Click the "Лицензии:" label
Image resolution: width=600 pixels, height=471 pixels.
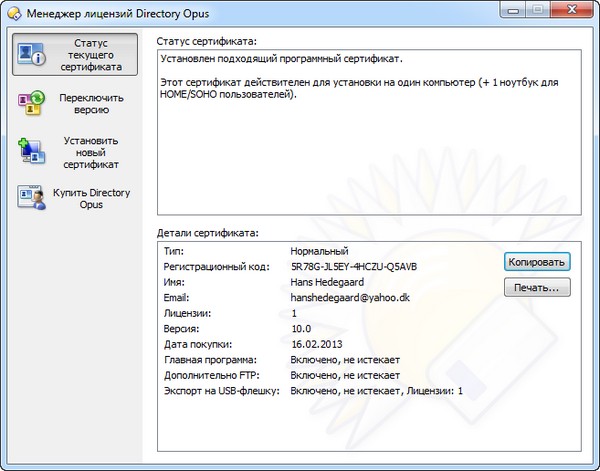tap(188, 313)
